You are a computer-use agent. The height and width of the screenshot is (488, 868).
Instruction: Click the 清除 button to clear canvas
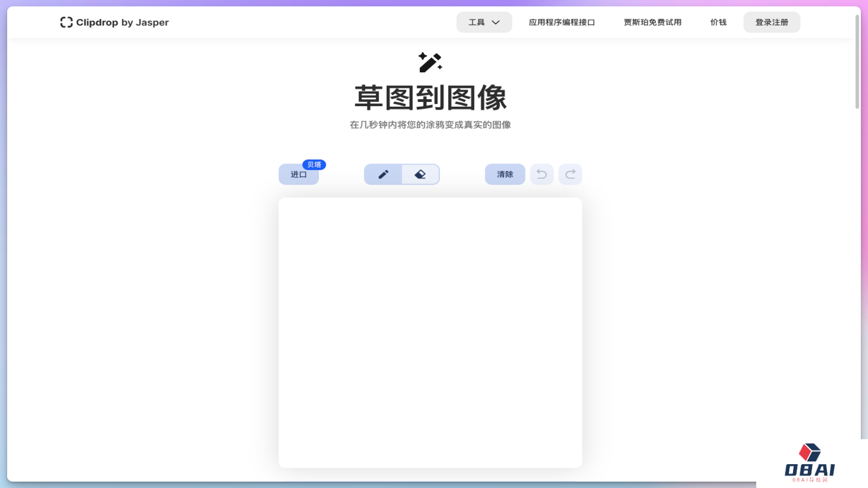tap(505, 174)
